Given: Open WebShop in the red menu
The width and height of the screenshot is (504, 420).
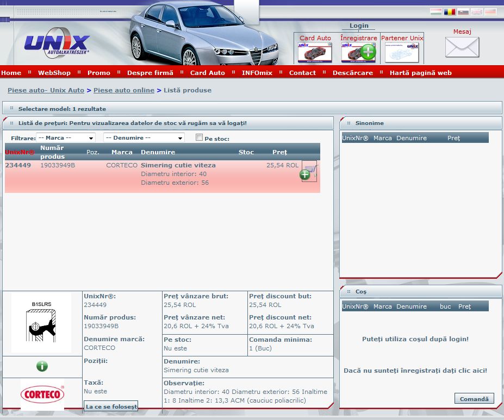Looking at the screenshot, I should click(x=54, y=73).
